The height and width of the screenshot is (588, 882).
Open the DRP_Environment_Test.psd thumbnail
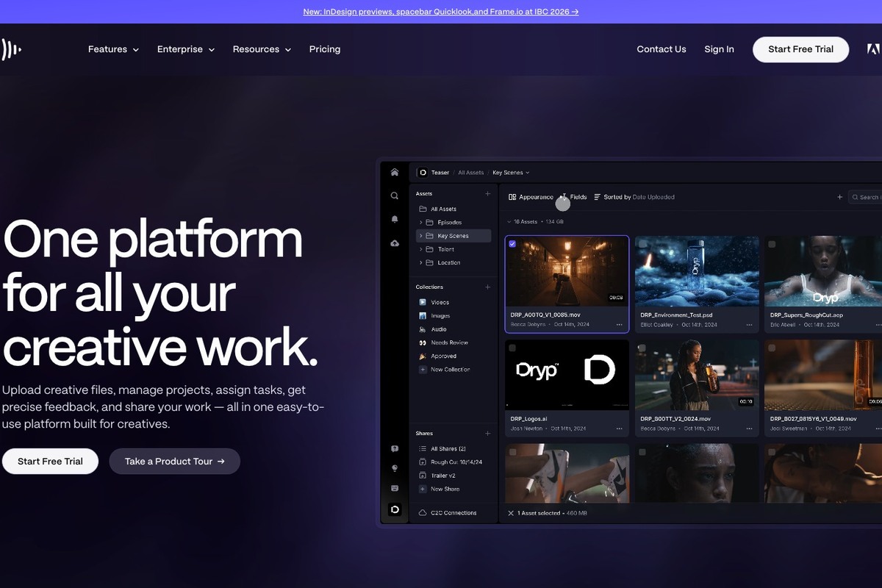[697, 270]
